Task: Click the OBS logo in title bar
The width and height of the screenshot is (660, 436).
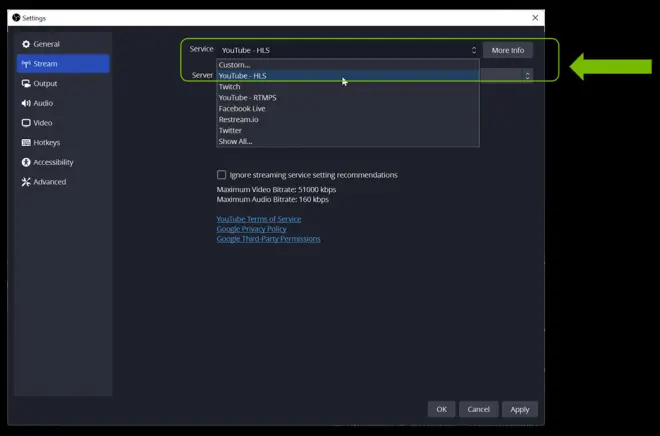Action: (x=16, y=18)
